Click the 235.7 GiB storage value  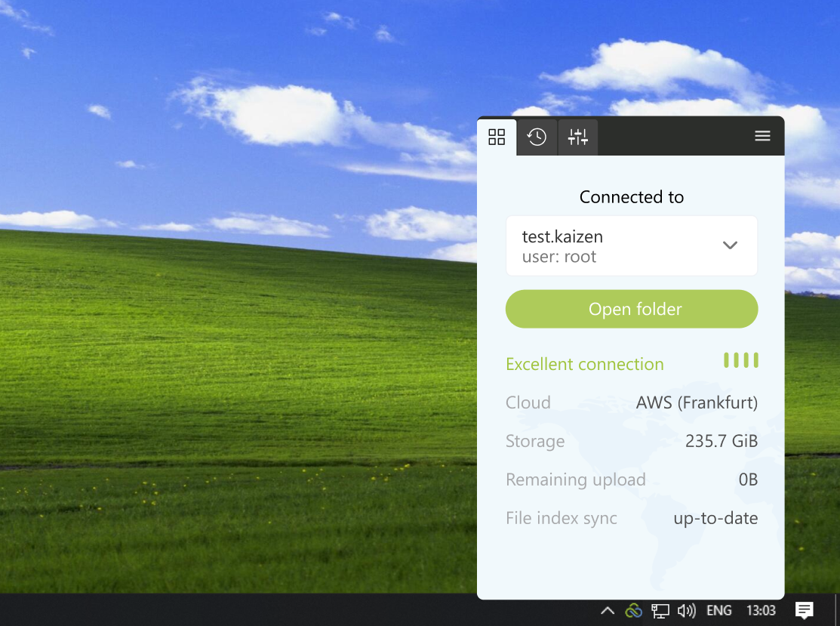coord(721,440)
